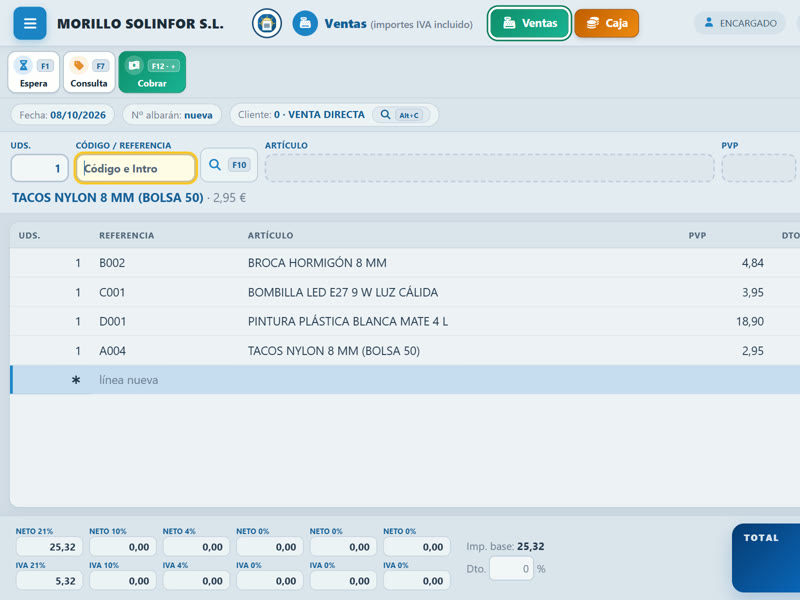This screenshot has height=600, width=800.
Task: Click the blue cash register icon beside Ventas title
Action: point(305,23)
